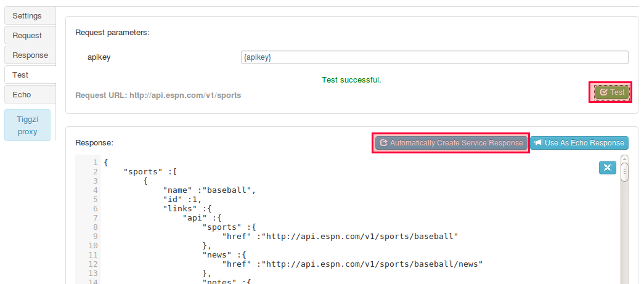Click into the apikey input field

point(434,57)
